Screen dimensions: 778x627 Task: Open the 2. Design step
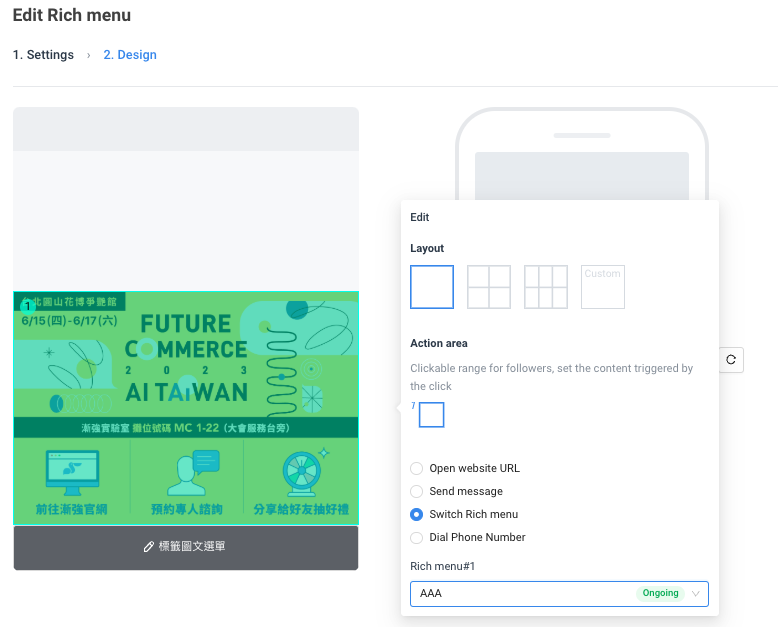tap(130, 55)
